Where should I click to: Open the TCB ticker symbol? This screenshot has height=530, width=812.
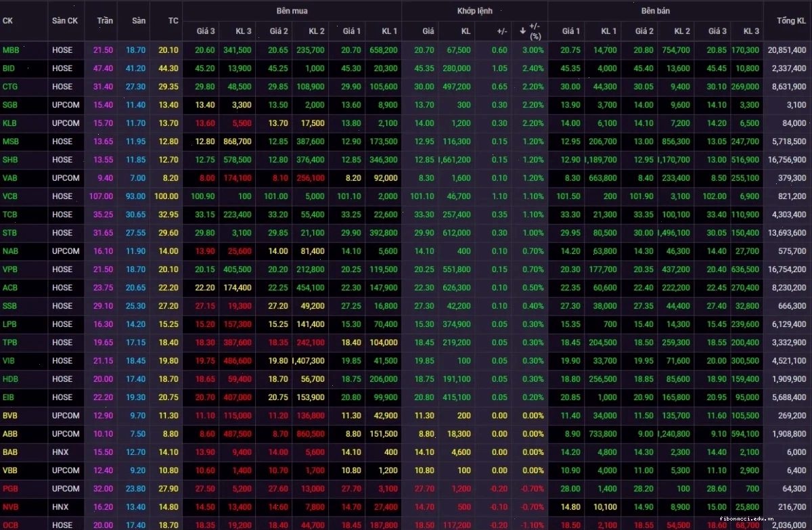(10, 215)
